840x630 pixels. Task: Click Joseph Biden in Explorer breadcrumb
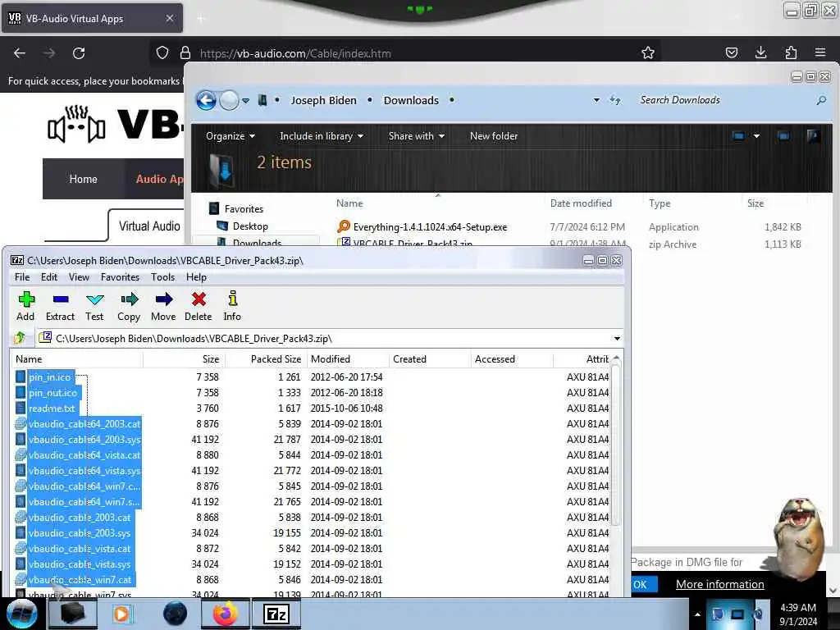click(x=323, y=100)
